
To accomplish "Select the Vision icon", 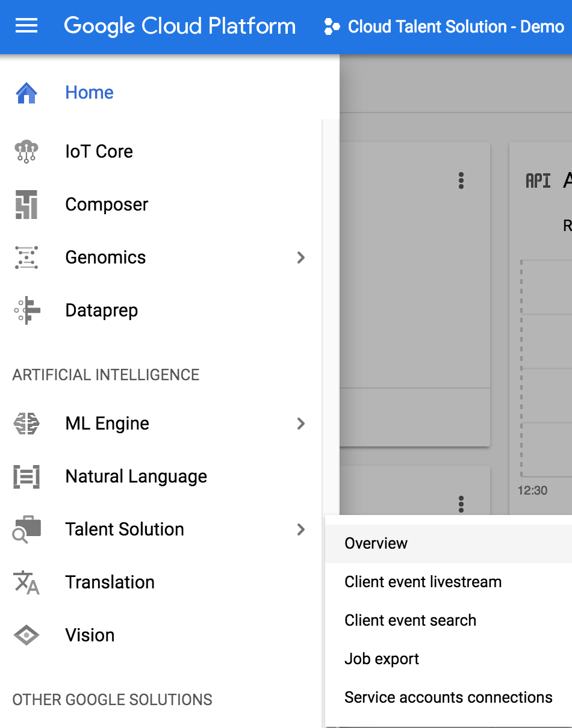I will click(x=26, y=635).
